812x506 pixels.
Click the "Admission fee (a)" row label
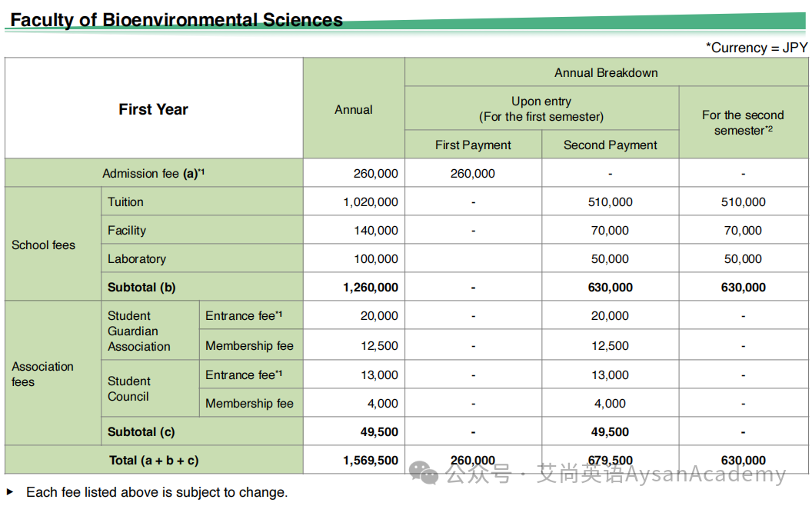coord(153,174)
